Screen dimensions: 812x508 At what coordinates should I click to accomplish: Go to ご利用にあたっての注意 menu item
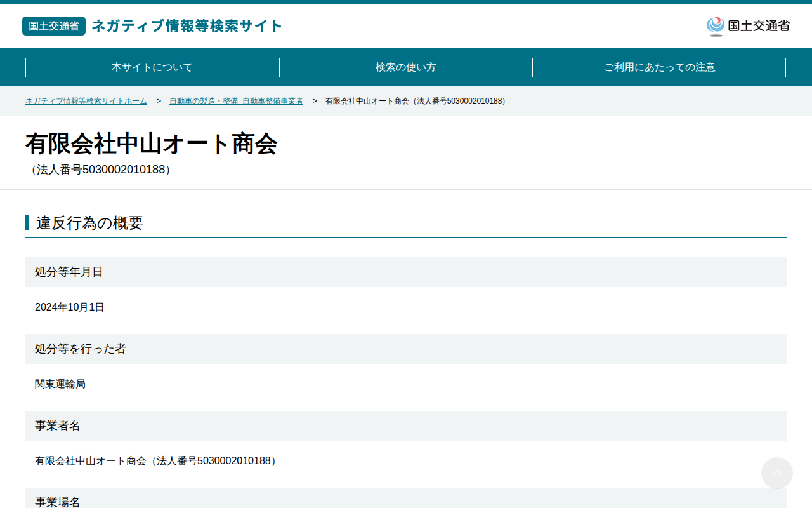[660, 67]
